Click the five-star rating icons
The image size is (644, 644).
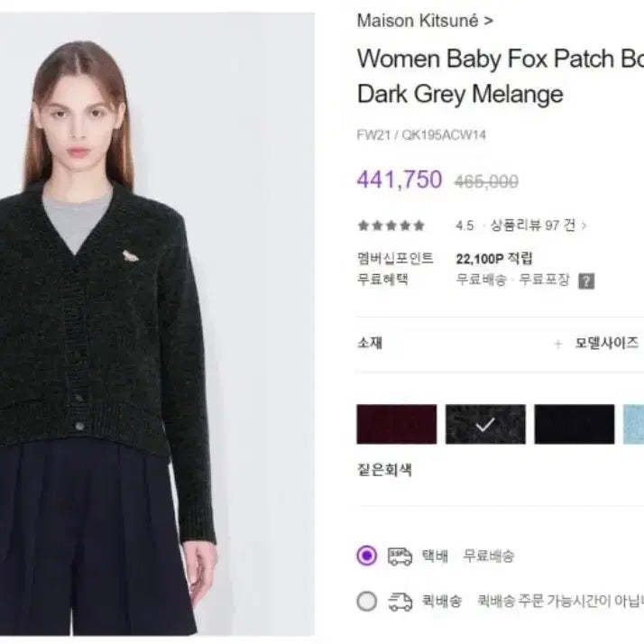tap(391, 225)
